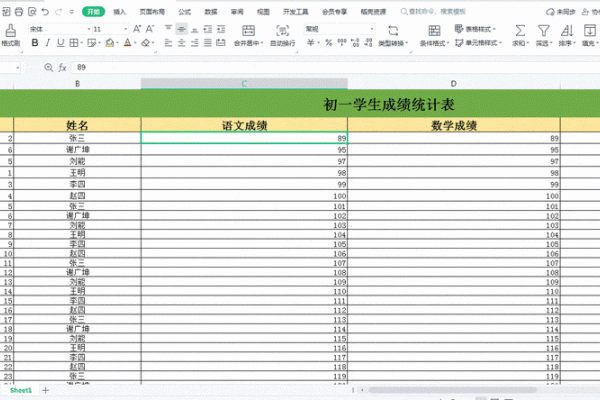Decrease the indent
The width and height of the screenshot is (600, 400).
pos(208,29)
